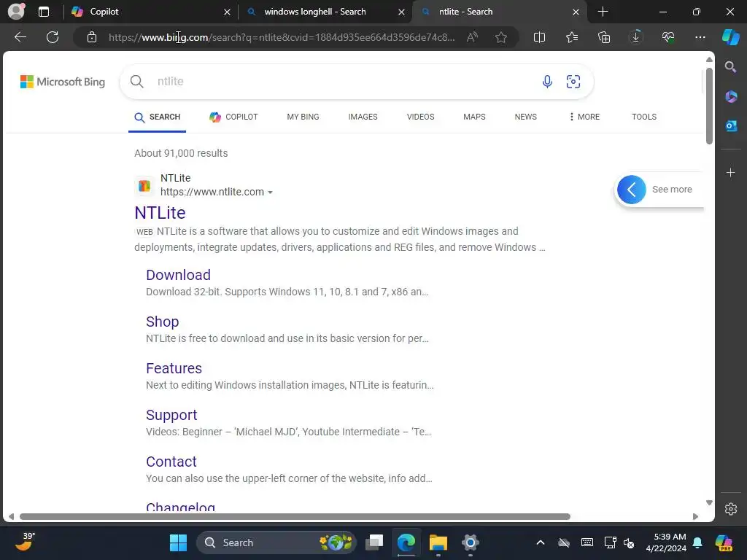Select the NEWS search tab
Image resolution: width=747 pixels, height=560 pixels.
click(x=525, y=117)
